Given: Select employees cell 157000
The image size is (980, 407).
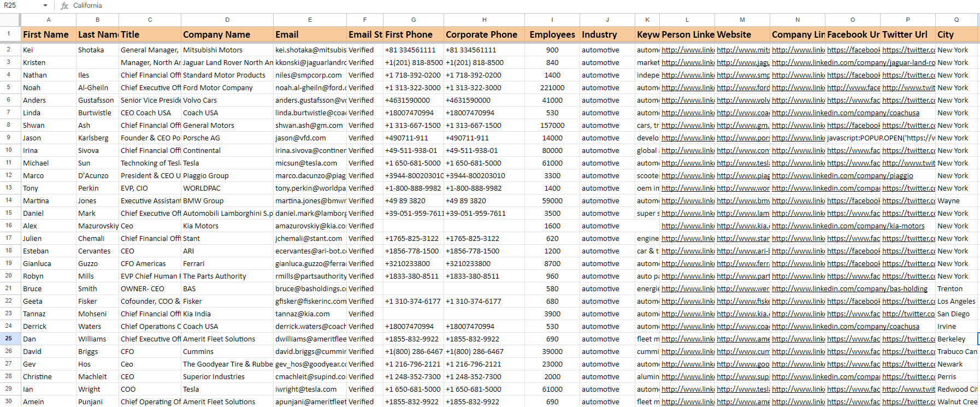Looking at the screenshot, I should [x=552, y=125].
